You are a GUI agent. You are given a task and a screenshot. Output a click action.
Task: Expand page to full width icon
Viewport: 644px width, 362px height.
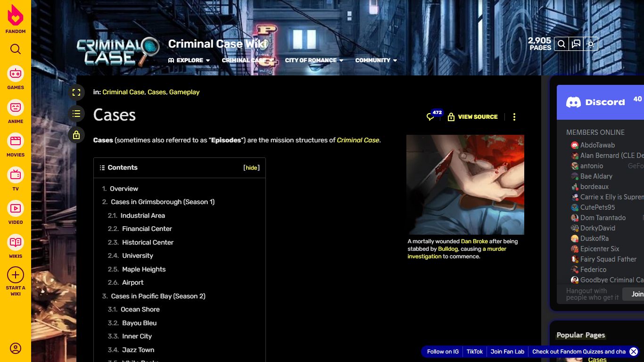point(76,92)
